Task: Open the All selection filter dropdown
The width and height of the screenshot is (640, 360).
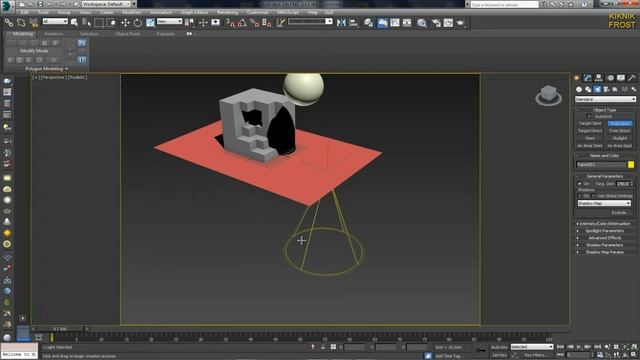Action: 55,21
